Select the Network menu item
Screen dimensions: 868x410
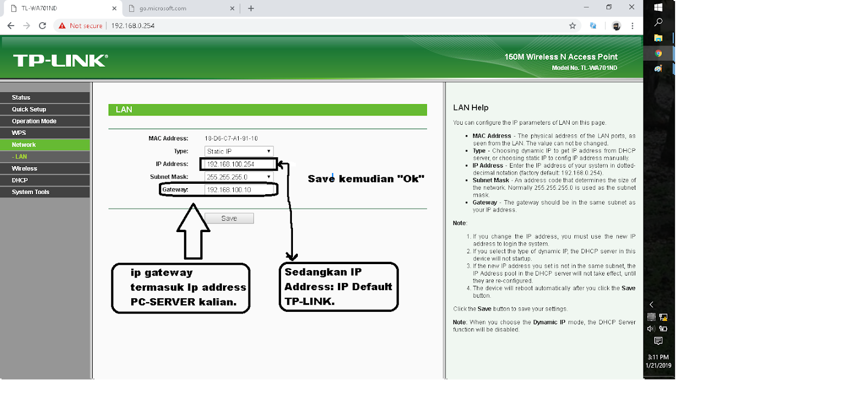point(45,145)
